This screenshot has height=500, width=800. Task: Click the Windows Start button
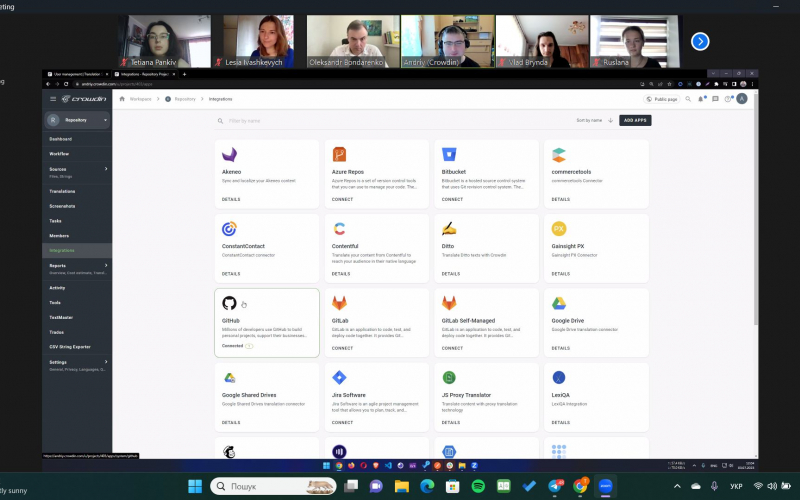pyautogui.click(x=195, y=486)
